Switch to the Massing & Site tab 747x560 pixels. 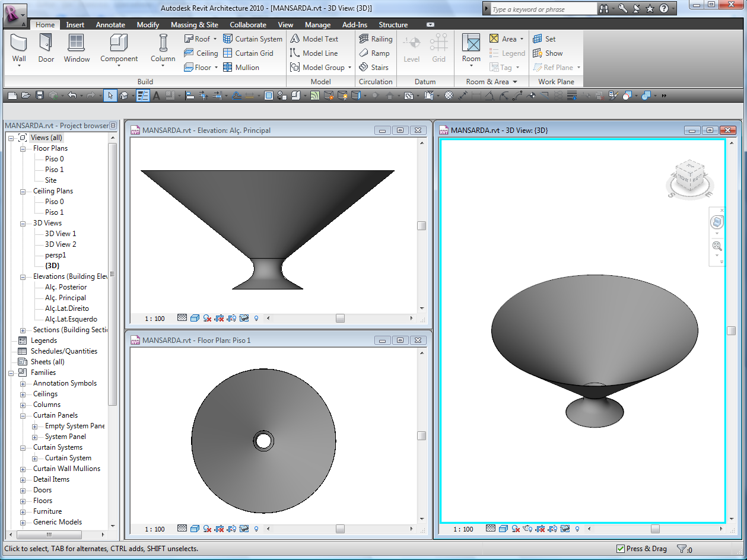(194, 25)
